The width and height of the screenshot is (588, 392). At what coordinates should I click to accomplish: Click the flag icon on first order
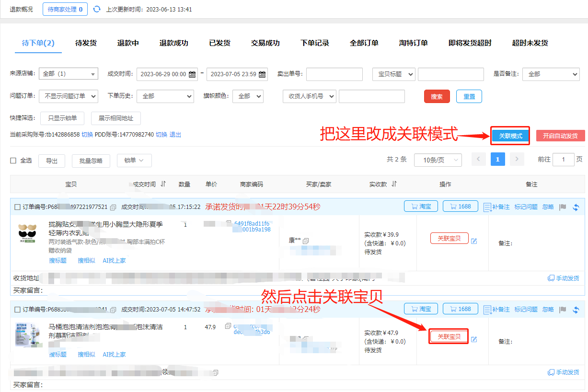pyautogui.click(x=563, y=207)
